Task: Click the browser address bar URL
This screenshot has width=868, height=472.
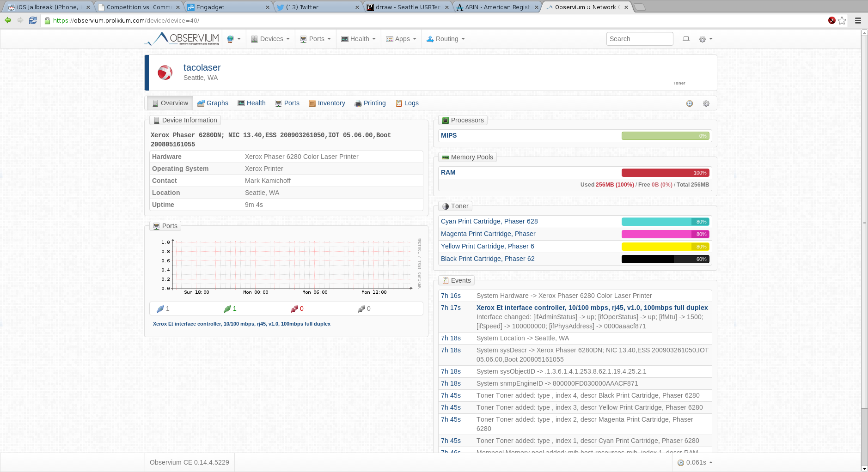Action: coord(126,20)
